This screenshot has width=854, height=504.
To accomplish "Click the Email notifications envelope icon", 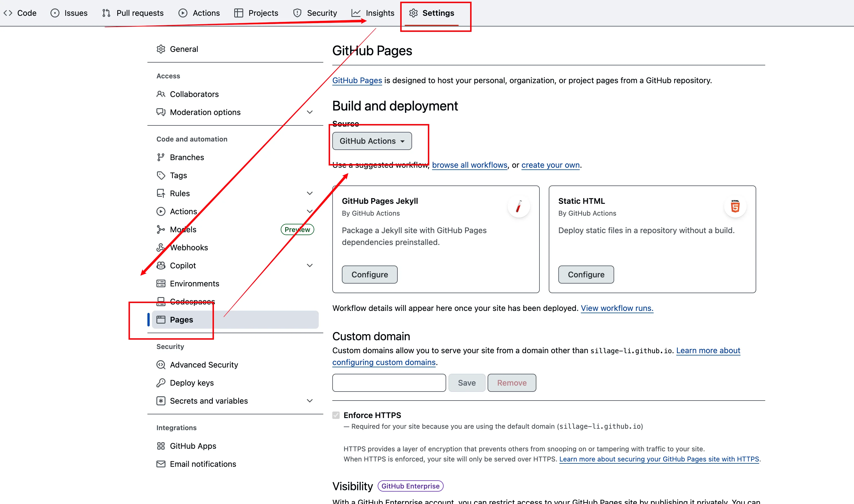I will tap(161, 464).
